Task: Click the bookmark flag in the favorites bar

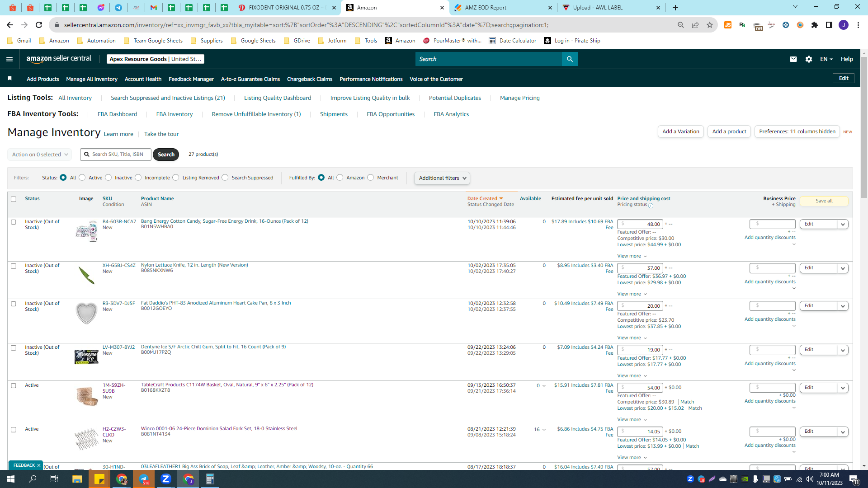Action: 10,79
